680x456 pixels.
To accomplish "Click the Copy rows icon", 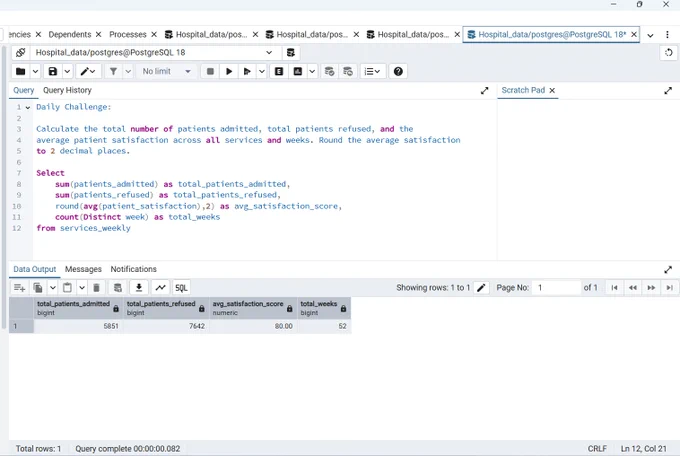I will (38, 288).
